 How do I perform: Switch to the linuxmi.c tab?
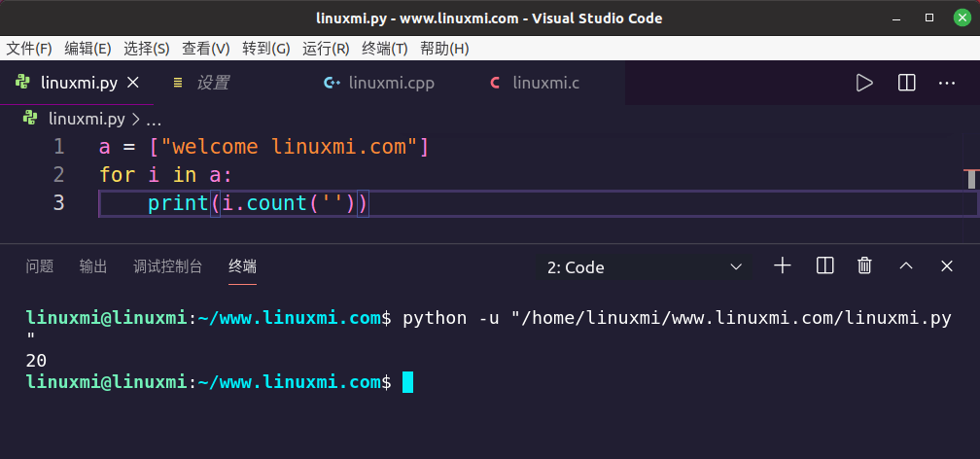(544, 83)
